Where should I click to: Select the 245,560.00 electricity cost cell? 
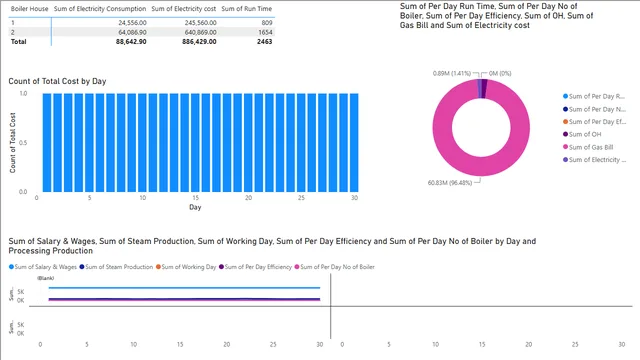coord(200,23)
